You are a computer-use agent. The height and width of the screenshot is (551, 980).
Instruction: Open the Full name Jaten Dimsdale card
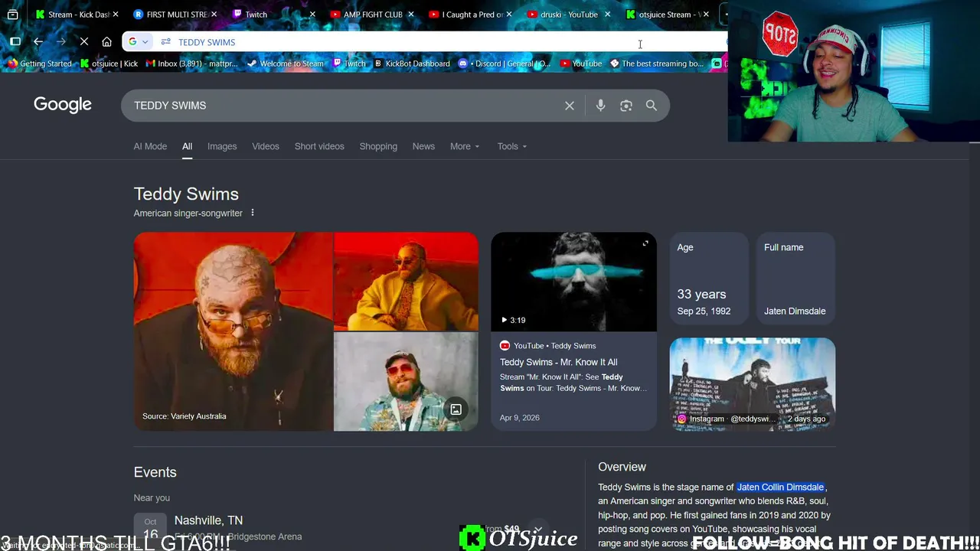pos(795,279)
